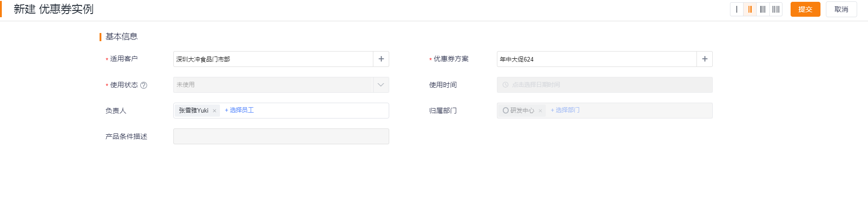Screen dimensions: 868x218
Task: Open coupon plan picker plus beside 年中大促624
Action: click(x=705, y=59)
